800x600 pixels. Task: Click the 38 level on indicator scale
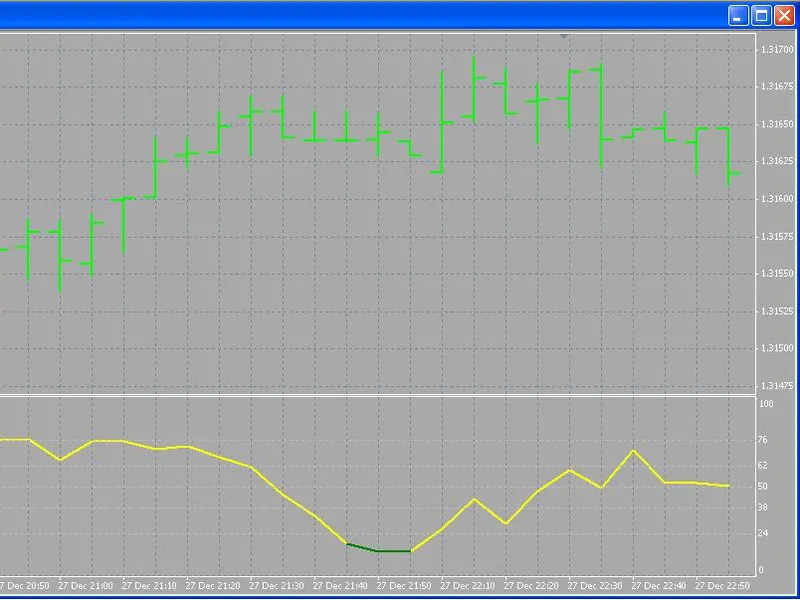coord(763,508)
